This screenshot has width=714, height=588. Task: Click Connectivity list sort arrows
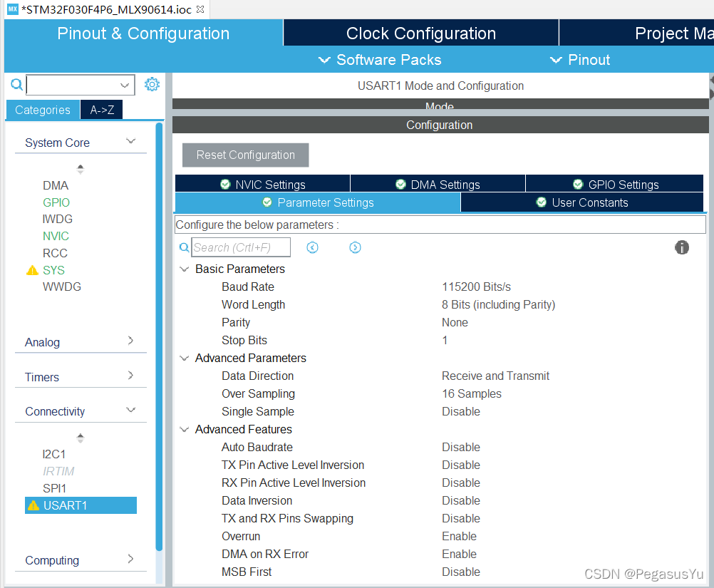tap(81, 438)
